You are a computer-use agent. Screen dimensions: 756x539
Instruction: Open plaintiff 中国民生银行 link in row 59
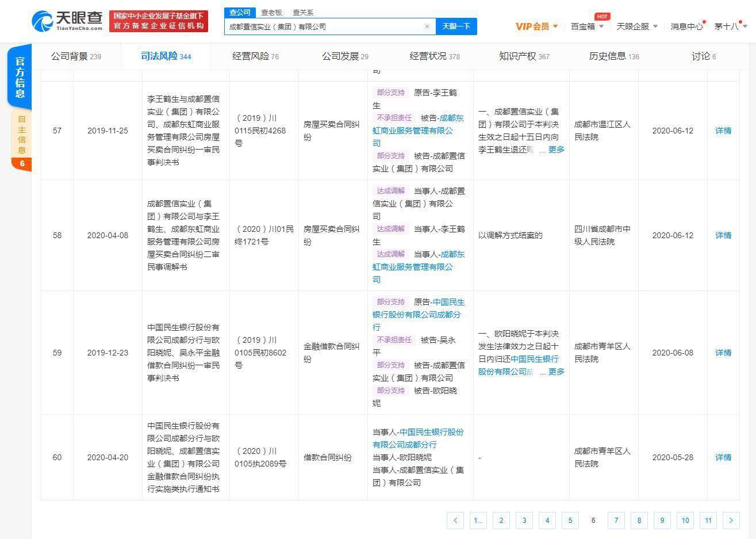point(418,315)
